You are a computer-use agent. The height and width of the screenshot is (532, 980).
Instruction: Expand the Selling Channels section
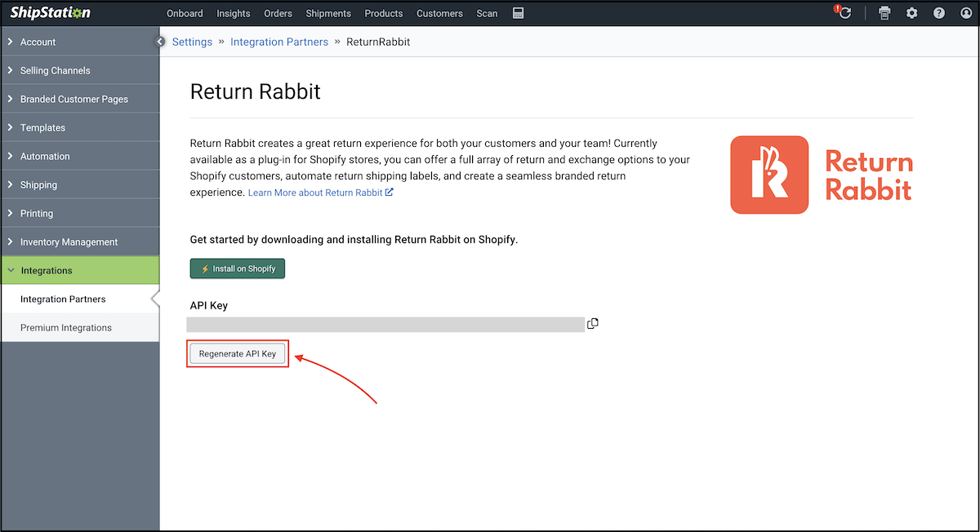click(55, 70)
